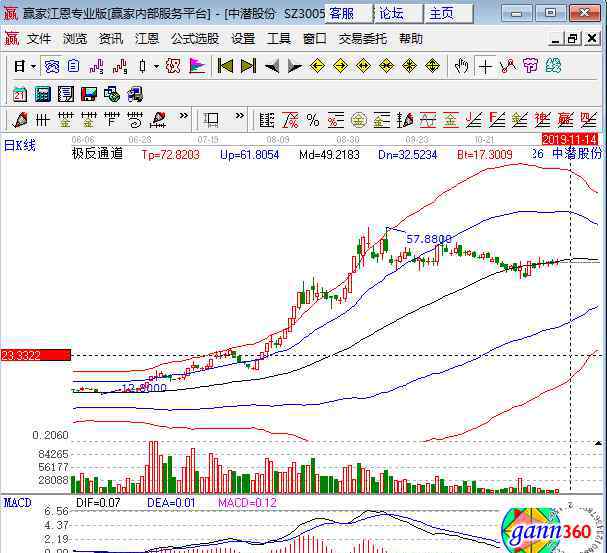Open the 资讯 menu

point(111,39)
